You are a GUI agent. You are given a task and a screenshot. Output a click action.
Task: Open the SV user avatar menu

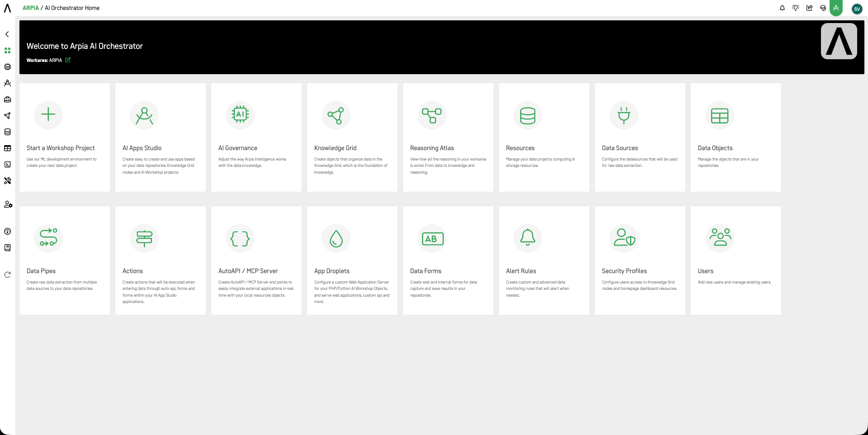857,9
